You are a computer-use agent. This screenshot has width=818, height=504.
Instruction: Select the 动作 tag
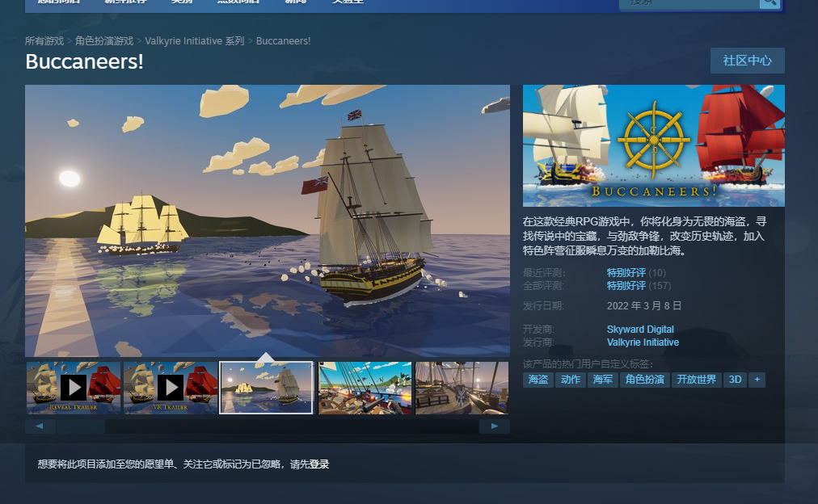[x=570, y=380]
